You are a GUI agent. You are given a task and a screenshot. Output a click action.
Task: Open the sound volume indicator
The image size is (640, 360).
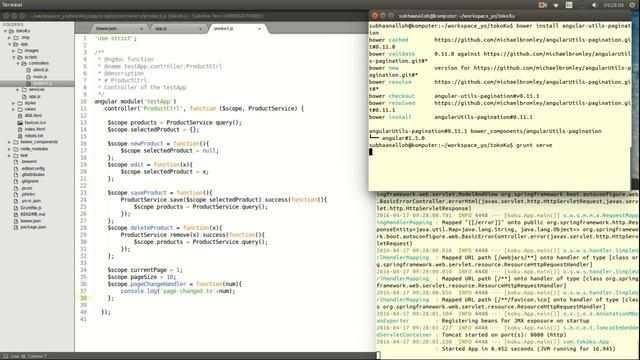tap(594, 5)
